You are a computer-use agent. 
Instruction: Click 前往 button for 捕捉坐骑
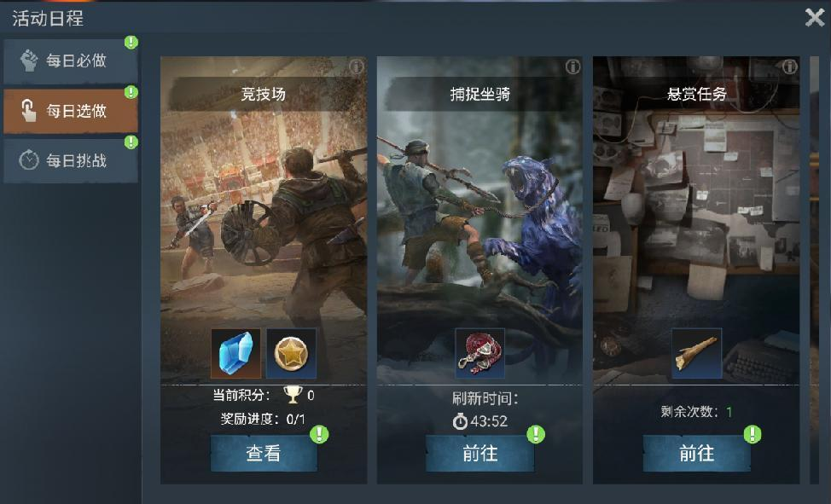coord(479,453)
